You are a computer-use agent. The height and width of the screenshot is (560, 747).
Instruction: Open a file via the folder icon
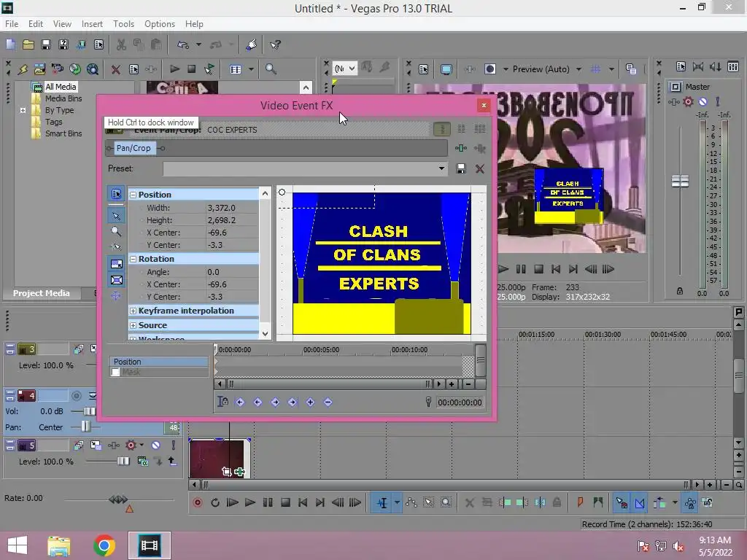pyautogui.click(x=28, y=44)
